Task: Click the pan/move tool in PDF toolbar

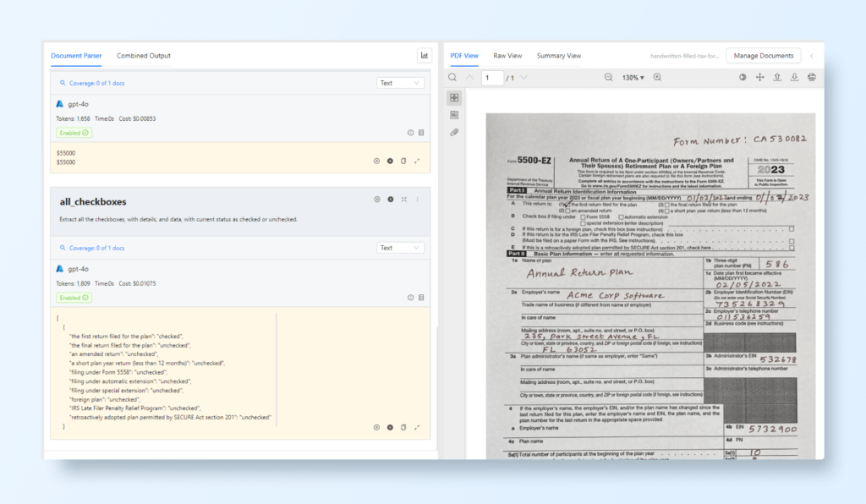Action: (x=759, y=78)
